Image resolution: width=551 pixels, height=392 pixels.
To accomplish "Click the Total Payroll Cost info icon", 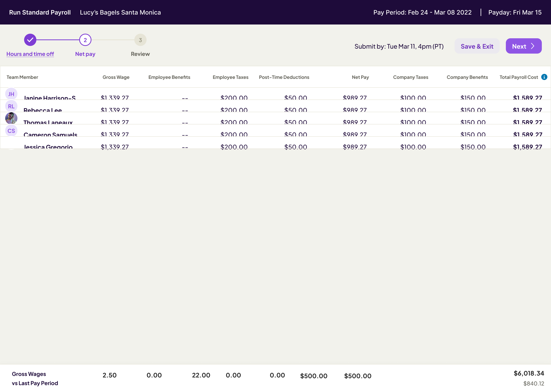I will point(544,77).
